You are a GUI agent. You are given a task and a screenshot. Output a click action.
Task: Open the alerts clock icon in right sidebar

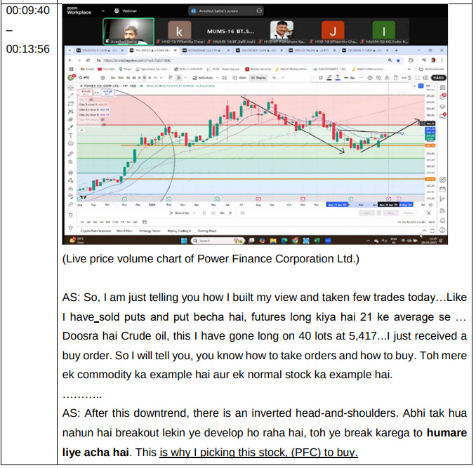click(x=442, y=97)
